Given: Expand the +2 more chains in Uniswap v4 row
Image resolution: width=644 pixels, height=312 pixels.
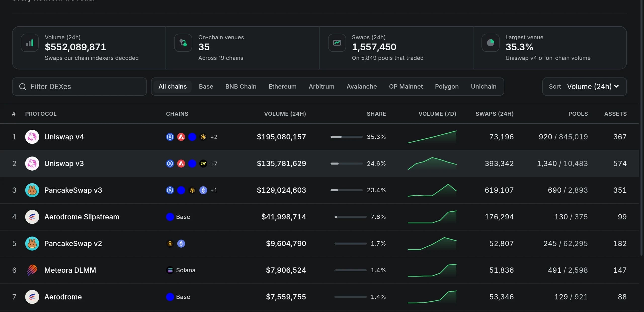Looking at the screenshot, I should (214, 137).
